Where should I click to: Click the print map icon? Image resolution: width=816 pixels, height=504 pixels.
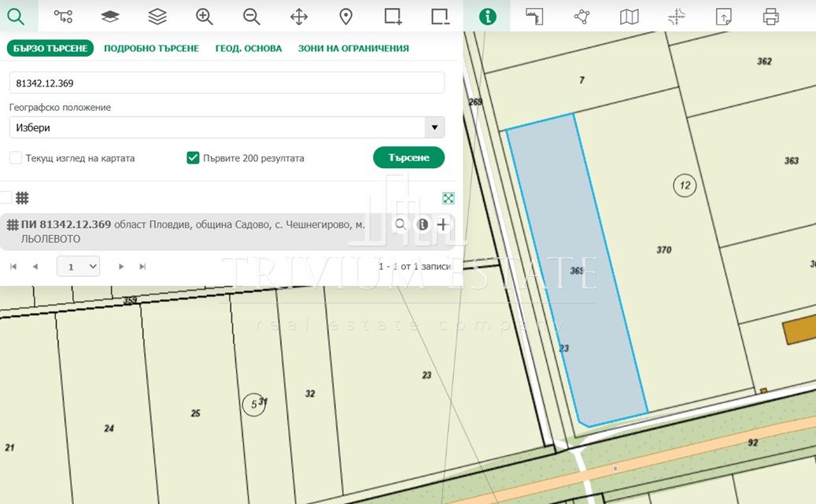click(x=771, y=16)
